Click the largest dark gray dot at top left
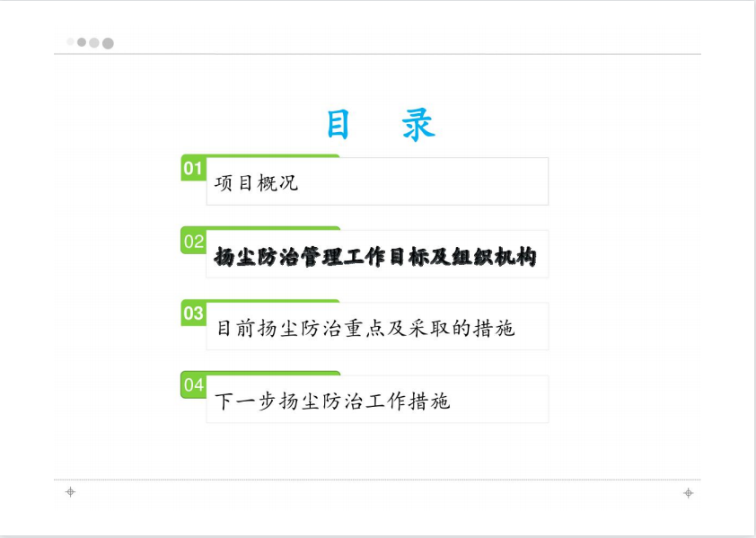 click(x=108, y=43)
